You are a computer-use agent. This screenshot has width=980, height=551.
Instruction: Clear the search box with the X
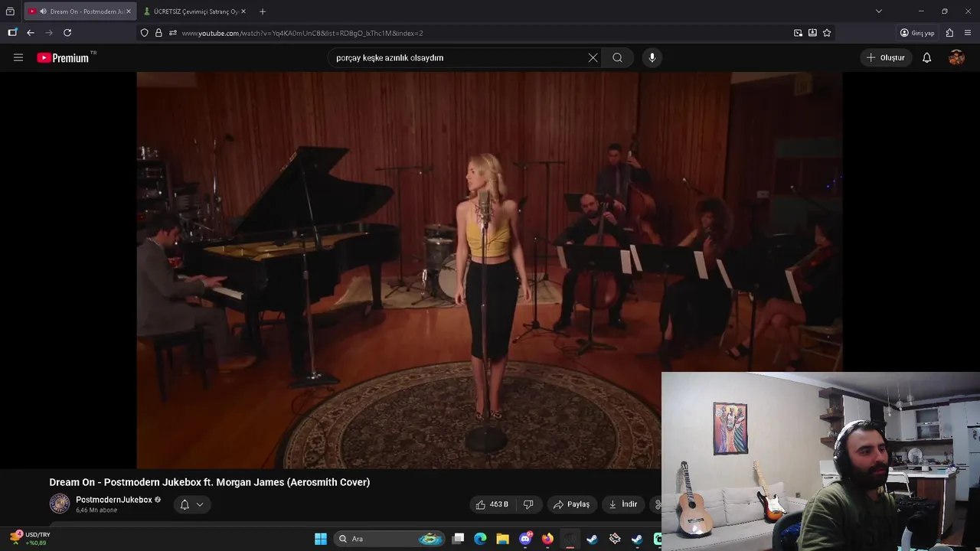[x=593, y=57]
